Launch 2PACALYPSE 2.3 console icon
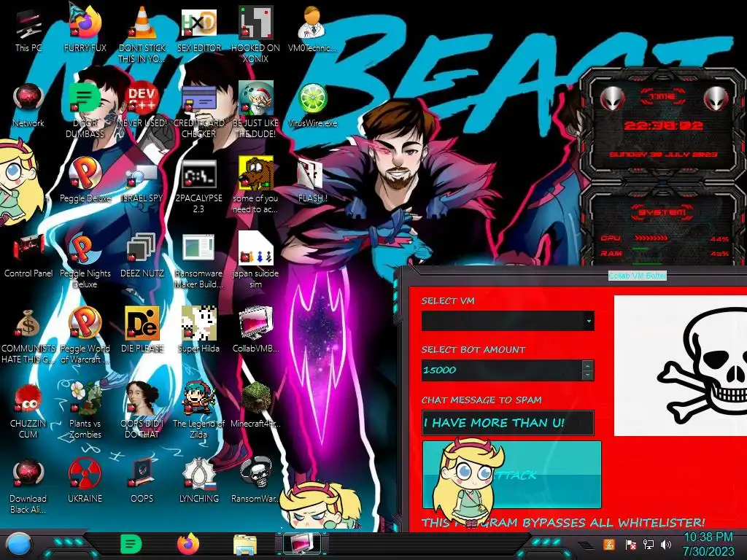The width and height of the screenshot is (747, 560). pyautogui.click(x=198, y=186)
